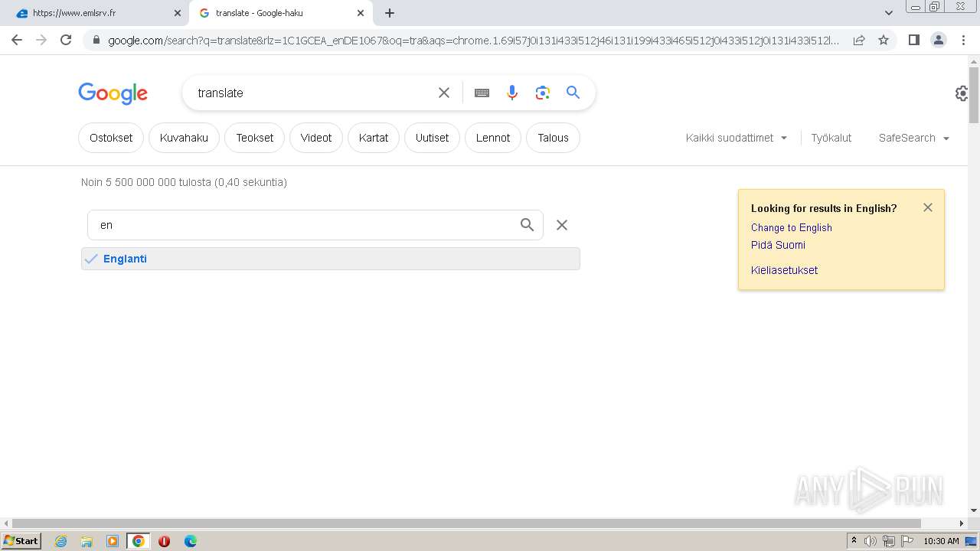Open the Action Center flag icon
980x551 pixels.
click(907, 541)
